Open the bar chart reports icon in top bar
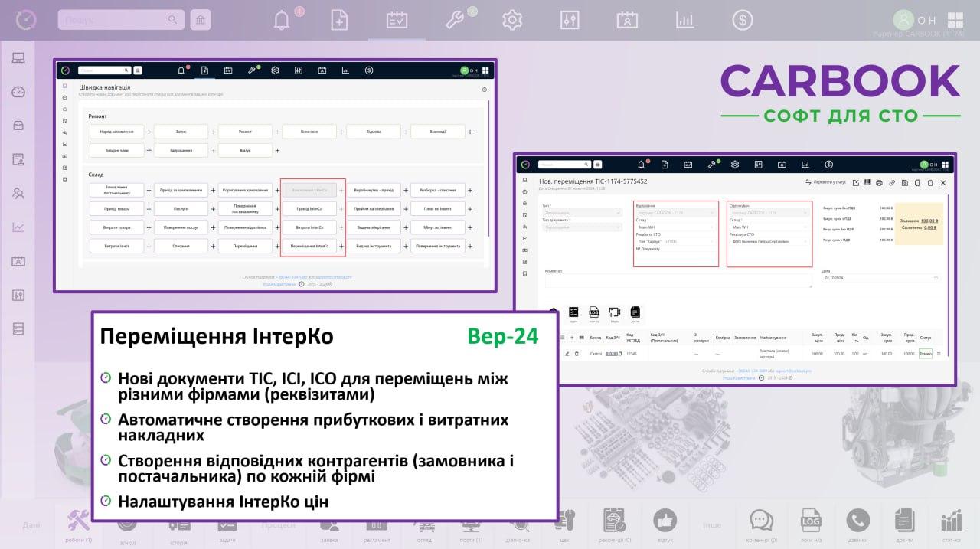 [684, 20]
